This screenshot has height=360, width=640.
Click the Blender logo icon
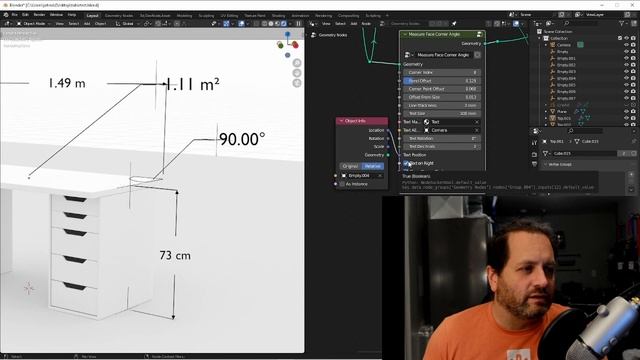pos(6,15)
